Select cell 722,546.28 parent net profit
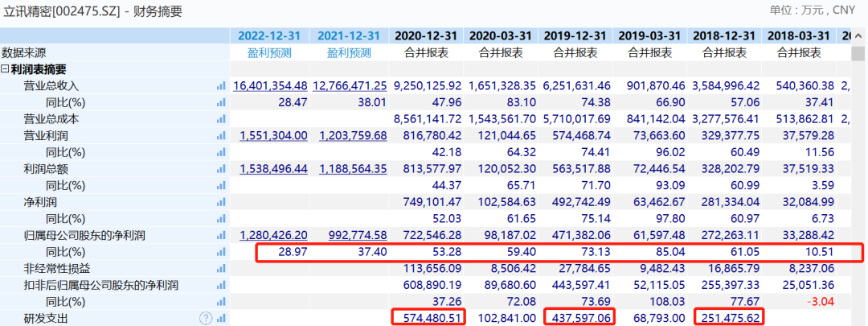Screen dimensions: 868x326 [434, 236]
